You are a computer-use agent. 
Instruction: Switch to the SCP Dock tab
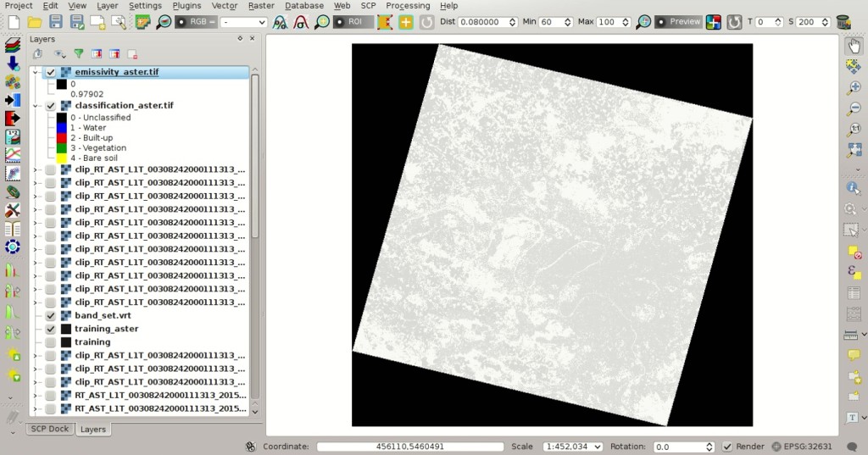click(50, 429)
